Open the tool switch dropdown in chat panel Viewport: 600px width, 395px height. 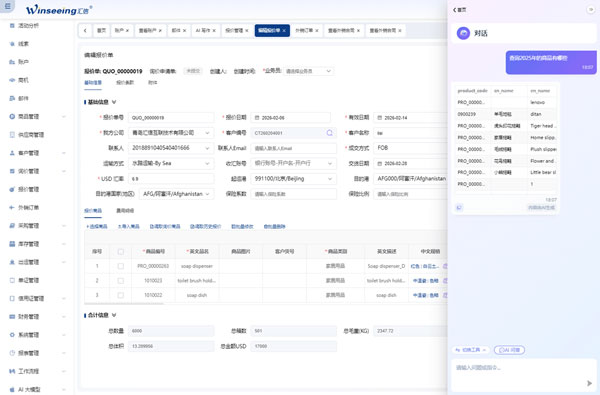pyautogui.click(x=471, y=350)
